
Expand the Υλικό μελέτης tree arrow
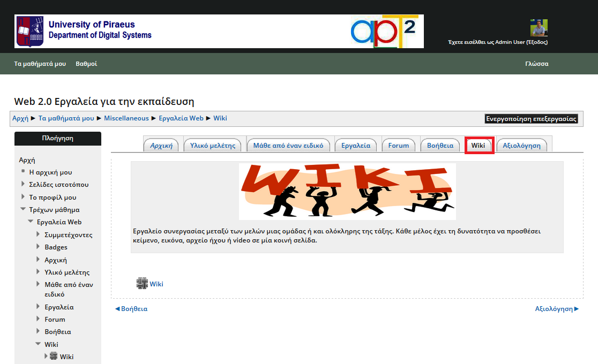coord(38,271)
